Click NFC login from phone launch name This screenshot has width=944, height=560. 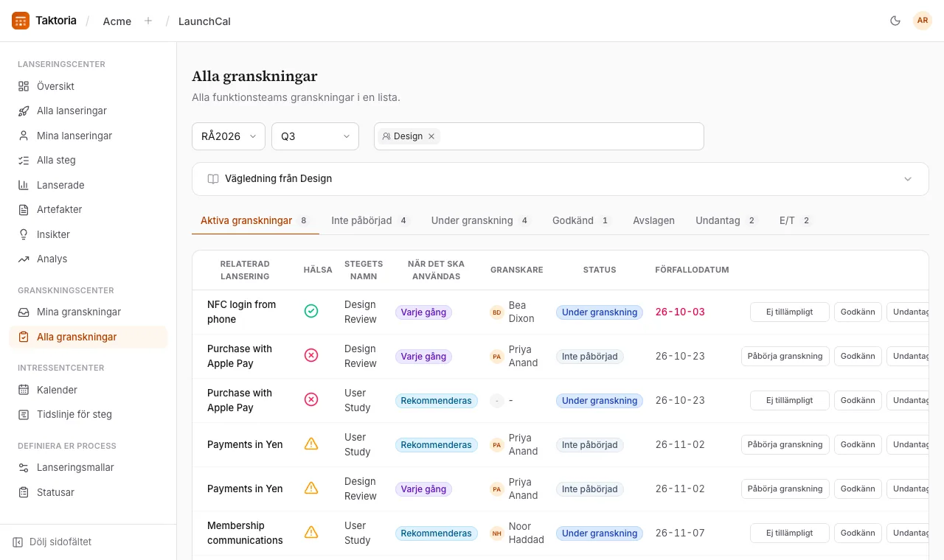(242, 312)
